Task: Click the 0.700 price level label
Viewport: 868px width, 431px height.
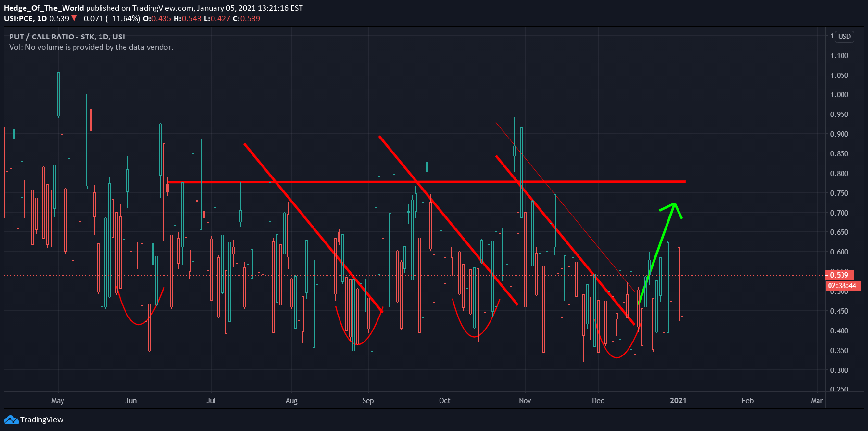Action: [839, 213]
